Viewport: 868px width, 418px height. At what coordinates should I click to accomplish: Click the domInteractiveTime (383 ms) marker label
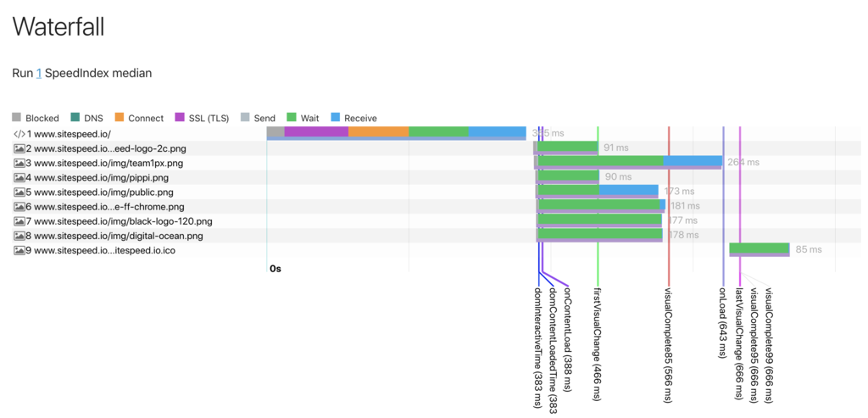tap(537, 350)
